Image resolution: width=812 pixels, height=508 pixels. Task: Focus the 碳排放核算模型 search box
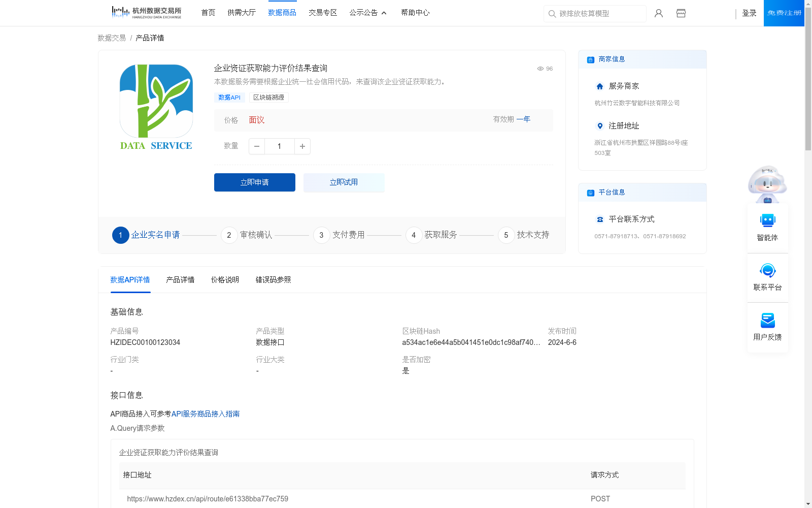pyautogui.click(x=595, y=14)
